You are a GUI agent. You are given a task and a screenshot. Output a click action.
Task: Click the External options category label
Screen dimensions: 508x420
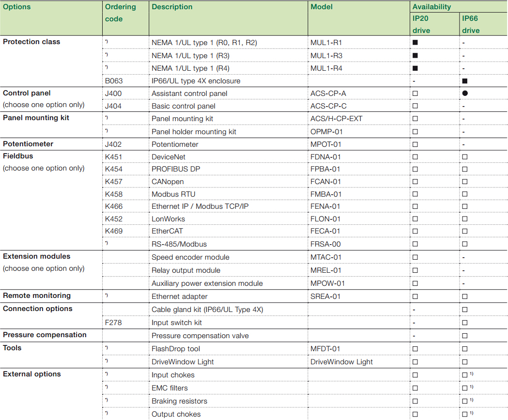32,374
